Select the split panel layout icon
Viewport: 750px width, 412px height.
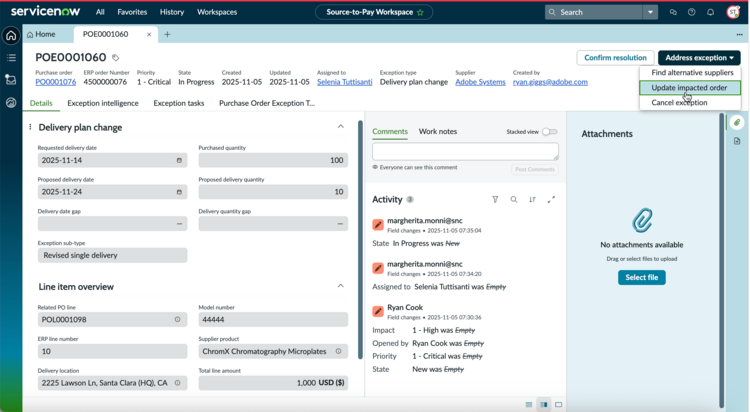(x=544, y=405)
